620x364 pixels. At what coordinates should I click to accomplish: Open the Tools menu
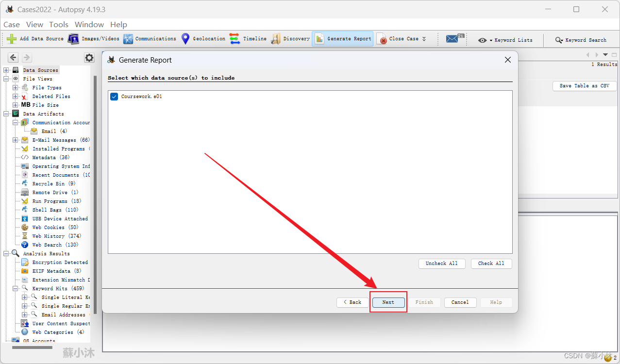tap(59, 25)
